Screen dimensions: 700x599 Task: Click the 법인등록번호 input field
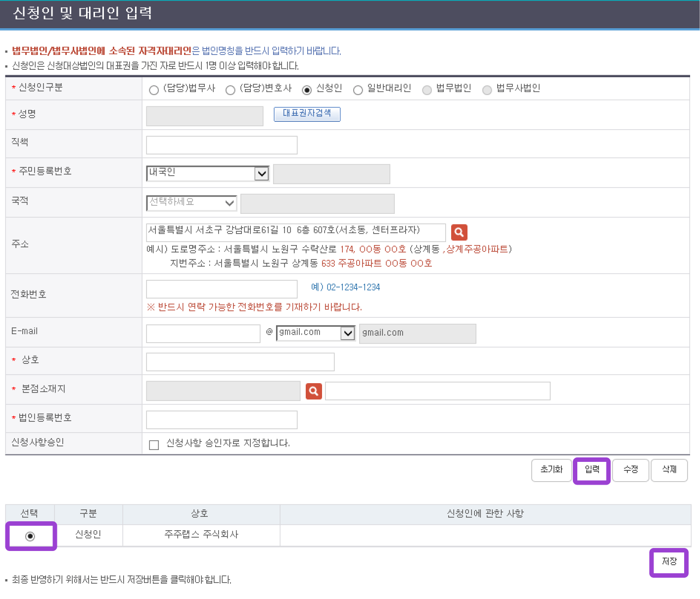coord(221,419)
